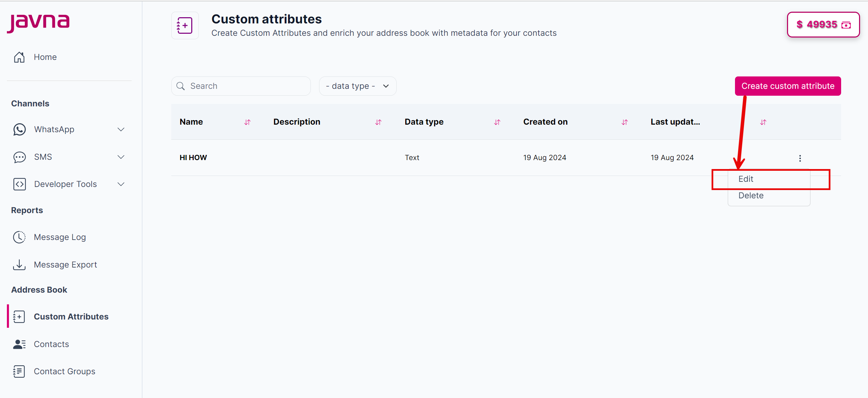Click the Contact Groups list icon
The width and height of the screenshot is (868, 398).
click(19, 371)
